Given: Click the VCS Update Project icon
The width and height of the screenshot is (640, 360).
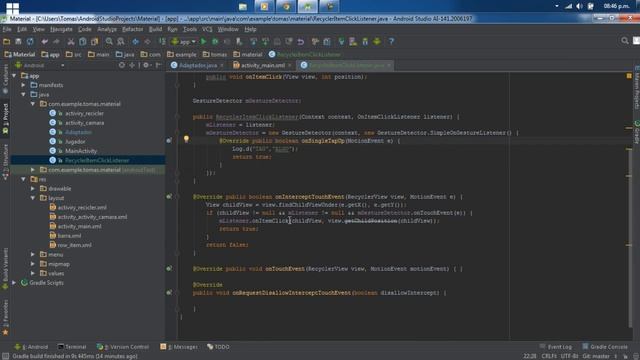Looking at the screenshot, I should [x=253, y=42].
